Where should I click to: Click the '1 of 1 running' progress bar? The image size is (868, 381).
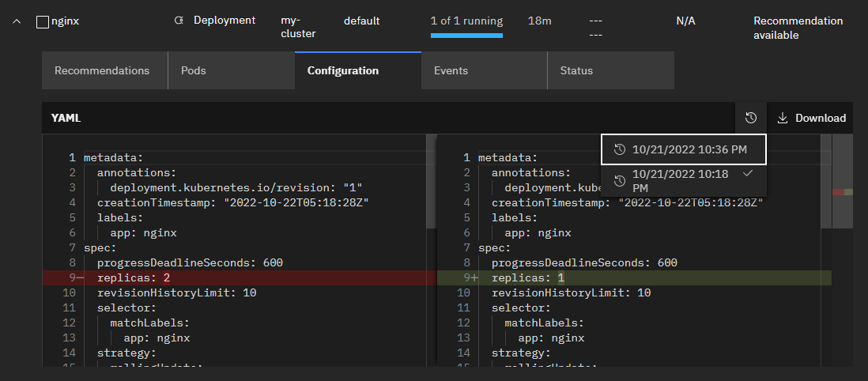(466, 35)
